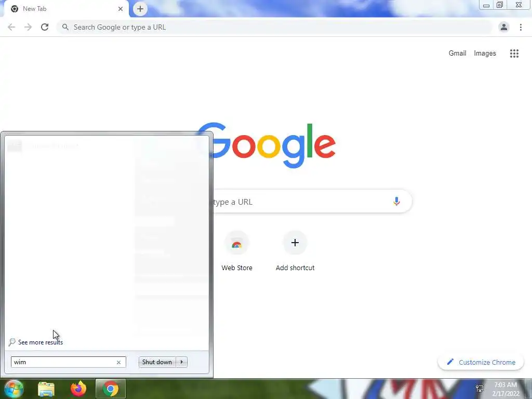This screenshot has width=532, height=399.
Task: Open the Web Store shortcut
Action: (x=237, y=251)
